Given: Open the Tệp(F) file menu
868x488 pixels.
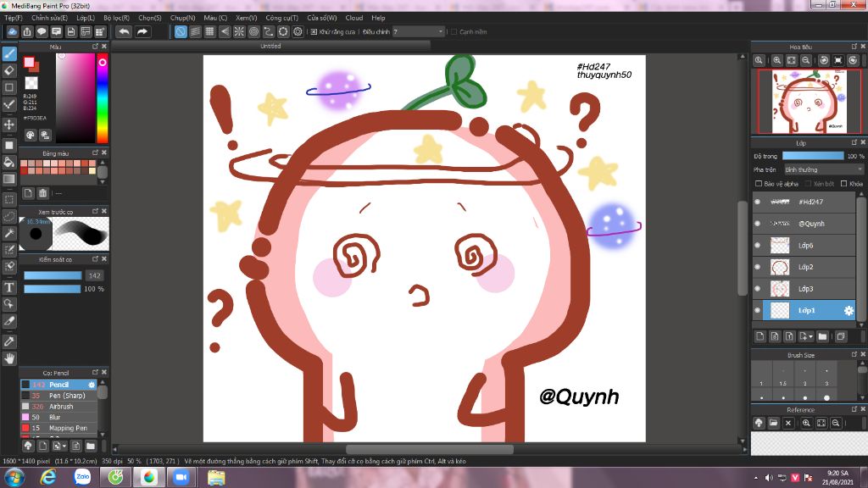Looking at the screenshot, I should point(14,18).
